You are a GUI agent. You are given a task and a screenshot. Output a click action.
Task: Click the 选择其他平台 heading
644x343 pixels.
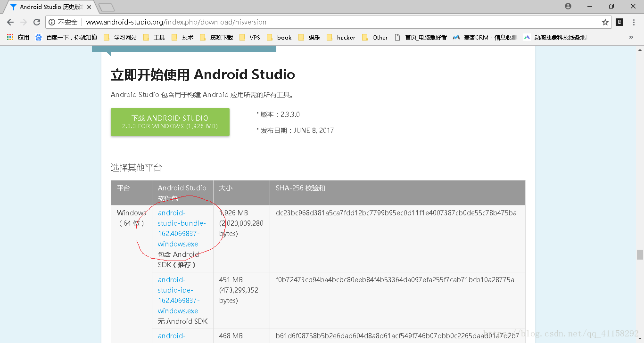coord(136,168)
